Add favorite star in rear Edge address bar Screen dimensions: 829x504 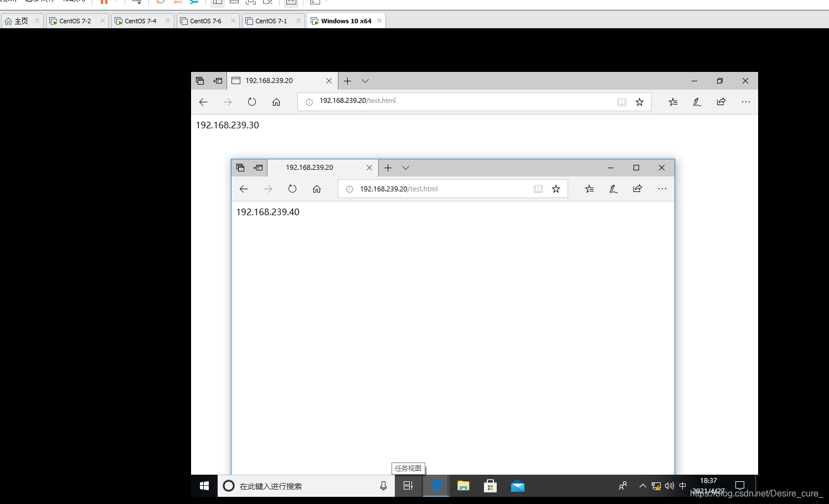[x=640, y=102]
